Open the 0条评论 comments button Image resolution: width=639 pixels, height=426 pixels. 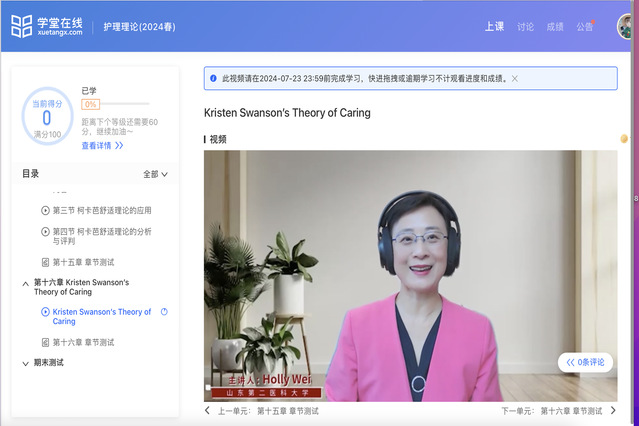pyautogui.click(x=585, y=362)
